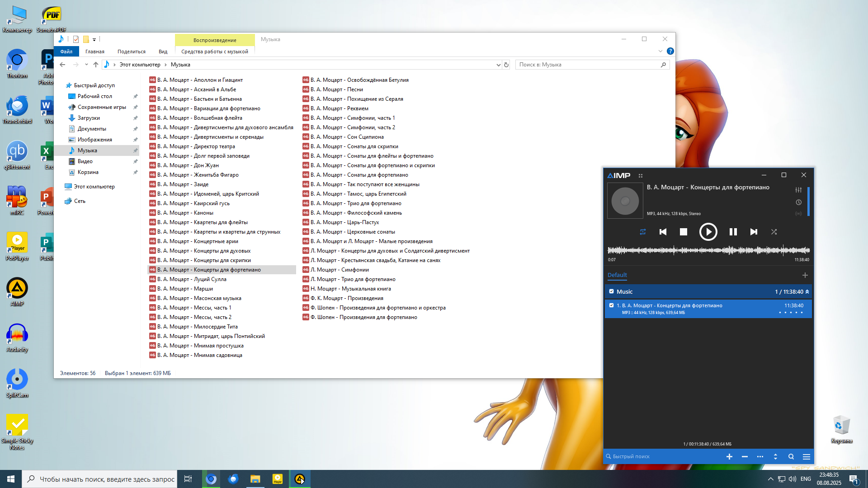Open Thunderbird from the Windows taskbar

(233, 479)
